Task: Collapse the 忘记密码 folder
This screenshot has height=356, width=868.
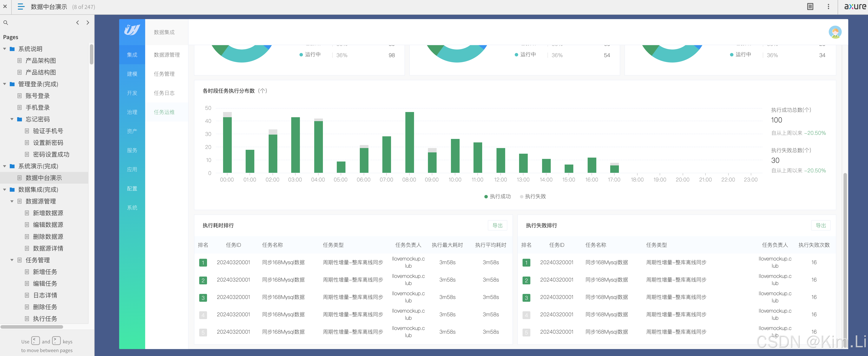Action: click(x=12, y=119)
